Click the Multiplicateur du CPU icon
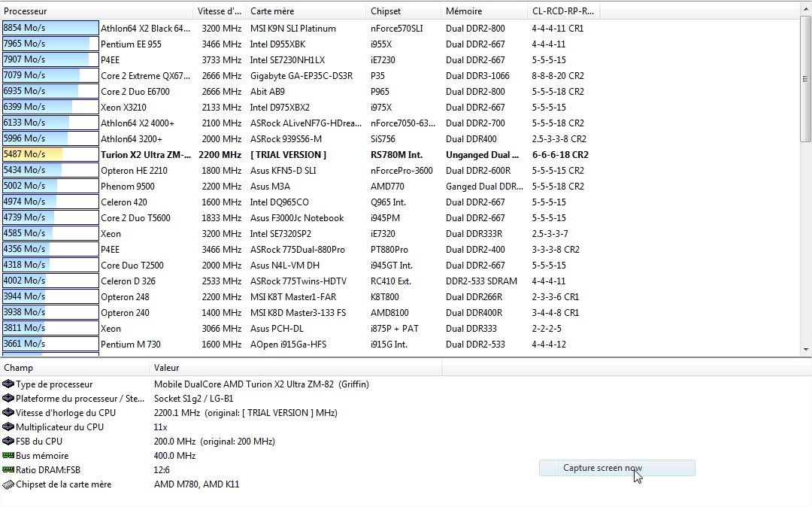The image size is (812, 507). (x=8, y=427)
